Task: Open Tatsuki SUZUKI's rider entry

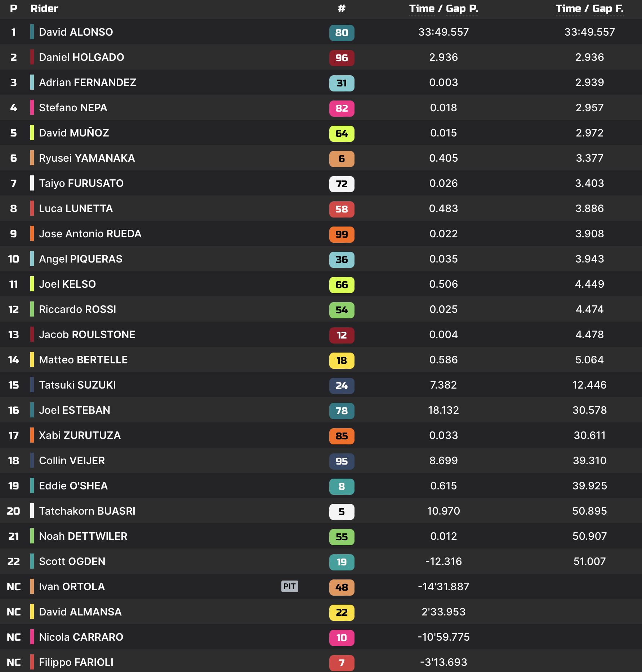Action: coord(77,385)
